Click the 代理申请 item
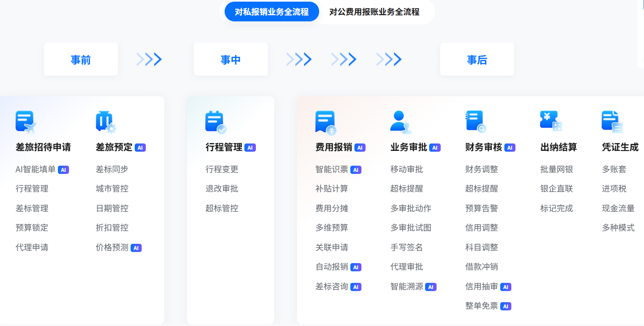Screen dimensions: 644x326 32,247
